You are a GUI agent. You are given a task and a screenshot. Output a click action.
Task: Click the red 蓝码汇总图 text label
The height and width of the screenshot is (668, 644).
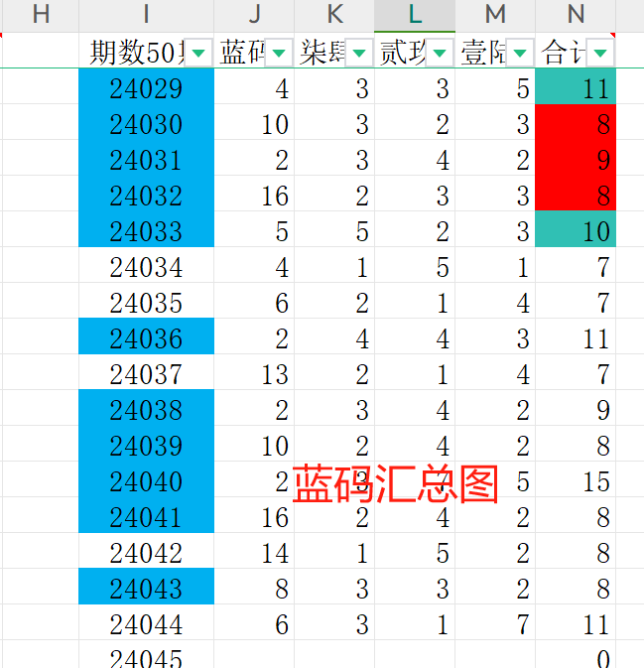point(395,484)
